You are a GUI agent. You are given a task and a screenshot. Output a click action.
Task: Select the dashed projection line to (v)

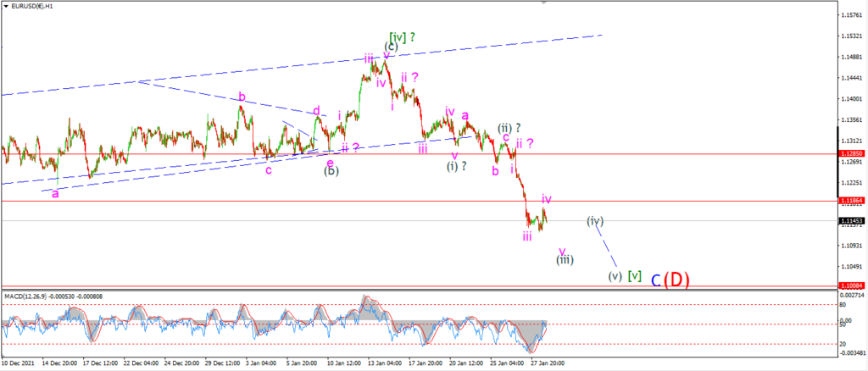pyautogui.click(x=607, y=246)
